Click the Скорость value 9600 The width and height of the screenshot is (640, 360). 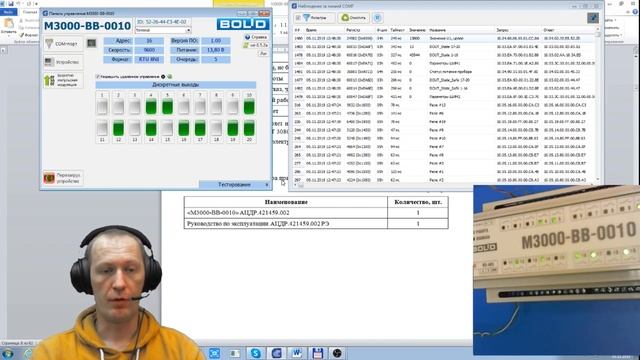pyautogui.click(x=149, y=50)
